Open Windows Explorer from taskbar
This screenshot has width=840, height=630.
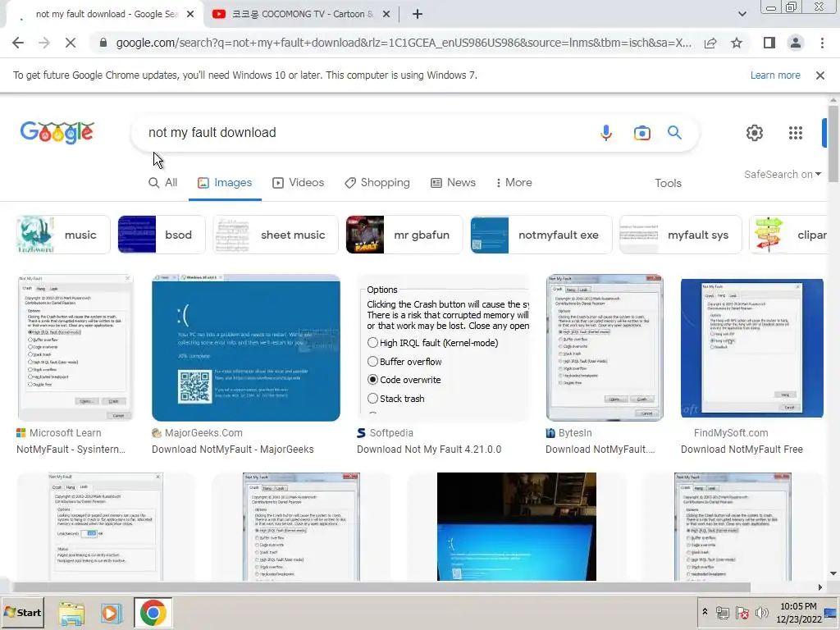click(x=71, y=613)
